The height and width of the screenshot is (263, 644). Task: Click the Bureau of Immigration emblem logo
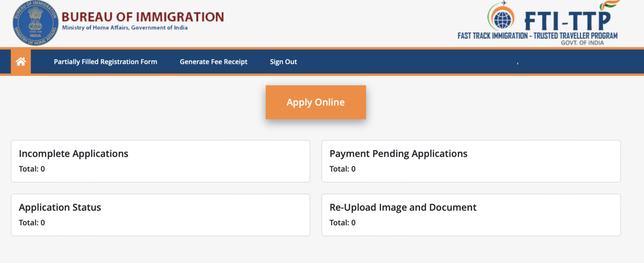(x=36, y=23)
